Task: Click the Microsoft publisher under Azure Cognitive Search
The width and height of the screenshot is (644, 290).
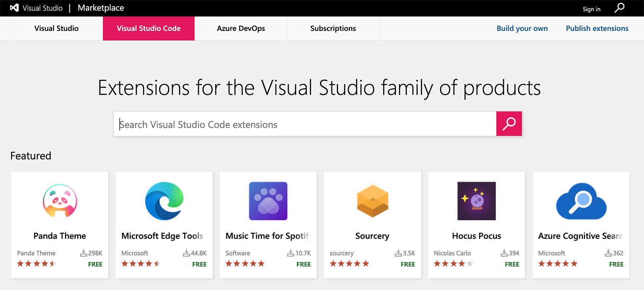Action: 552,253
